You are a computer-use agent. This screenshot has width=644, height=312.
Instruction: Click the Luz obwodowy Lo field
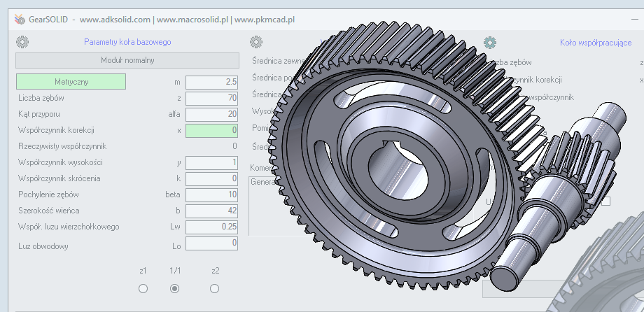pyautogui.click(x=212, y=243)
